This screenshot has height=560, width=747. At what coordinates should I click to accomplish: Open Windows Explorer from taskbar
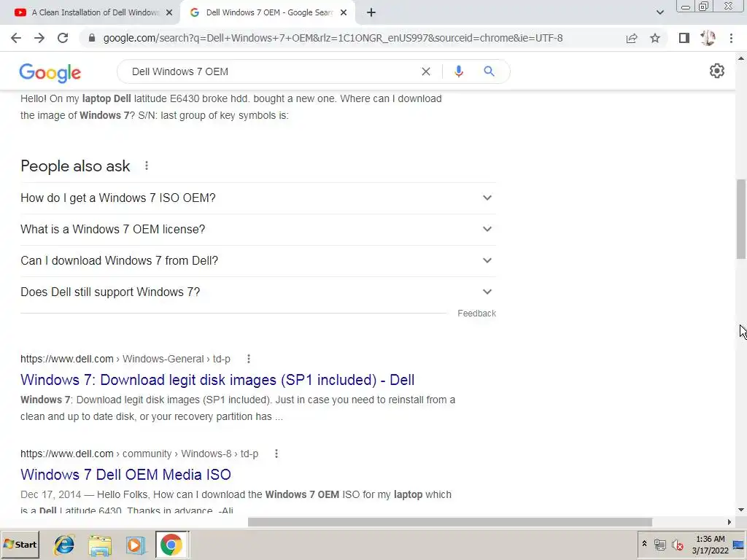click(100, 545)
